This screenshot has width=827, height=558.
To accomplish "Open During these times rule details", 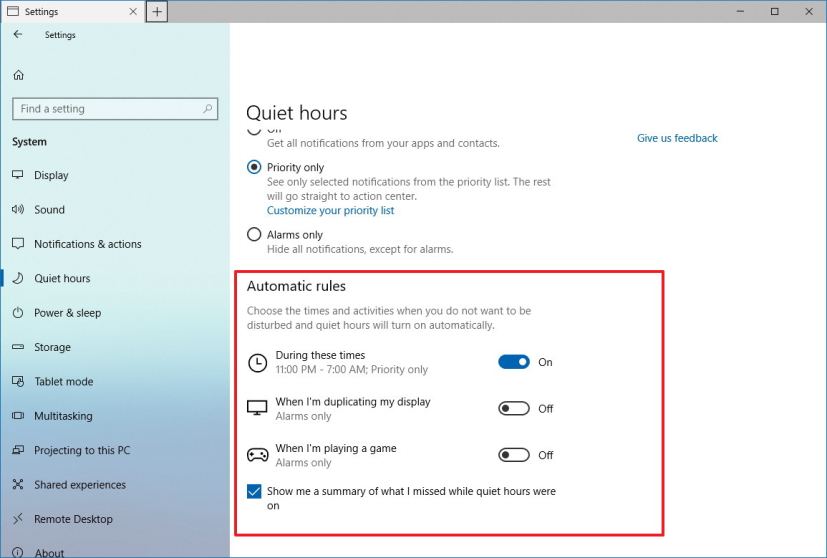I will 351,362.
